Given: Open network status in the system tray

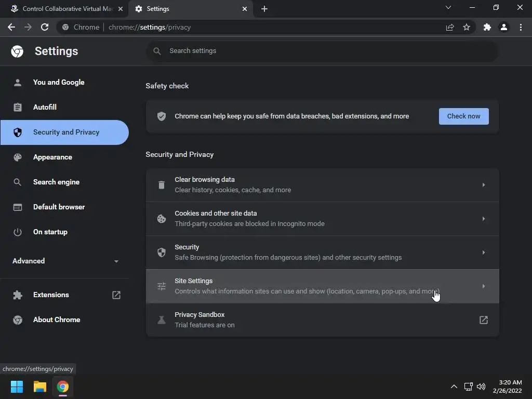Looking at the screenshot, I should click(x=469, y=387).
